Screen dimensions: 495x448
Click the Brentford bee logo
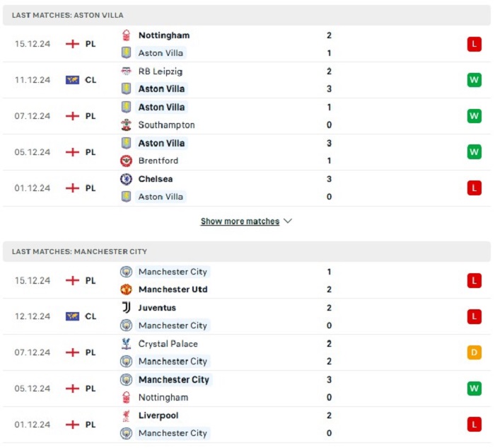pyautogui.click(x=127, y=161)
